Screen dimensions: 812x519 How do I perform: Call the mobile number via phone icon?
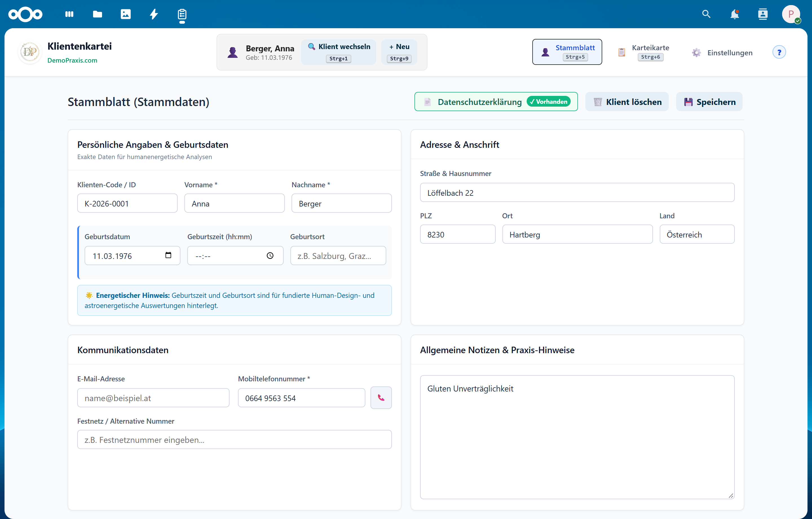[x=381, y=397]
